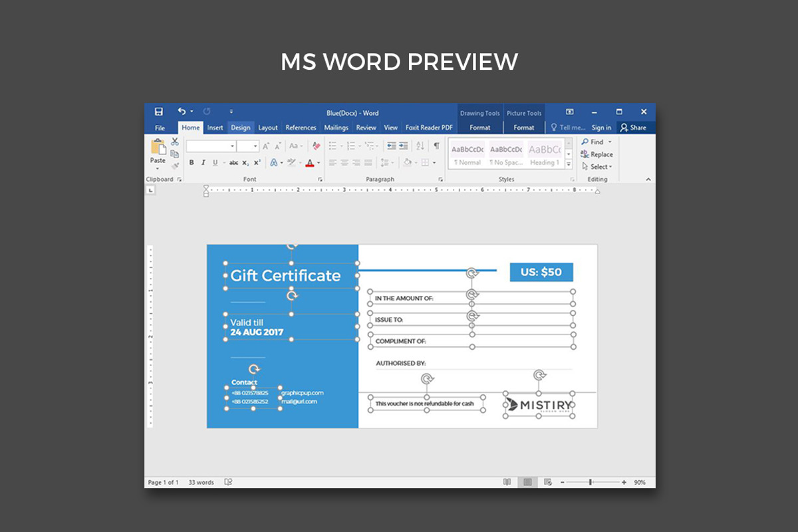
Task: Open the Select dropdown in Editing
Action: tap(597, 166)
